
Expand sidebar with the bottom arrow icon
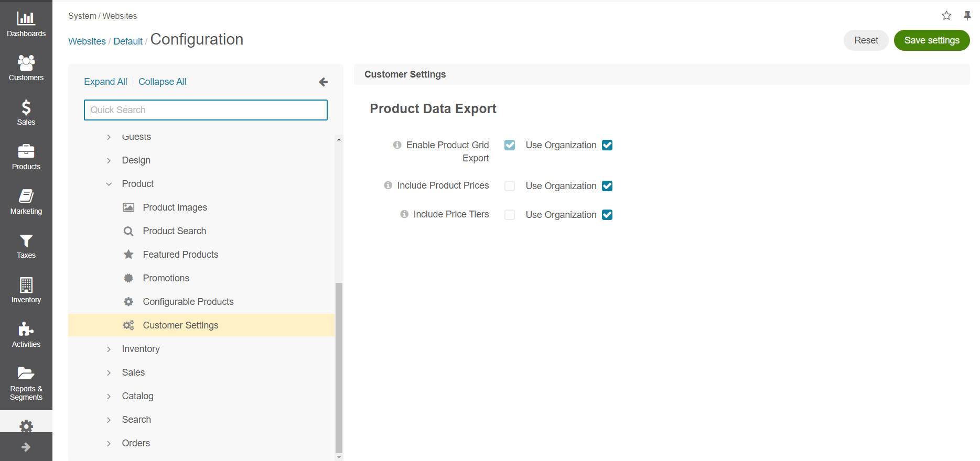pyautogui.click(x=26, y=447)
